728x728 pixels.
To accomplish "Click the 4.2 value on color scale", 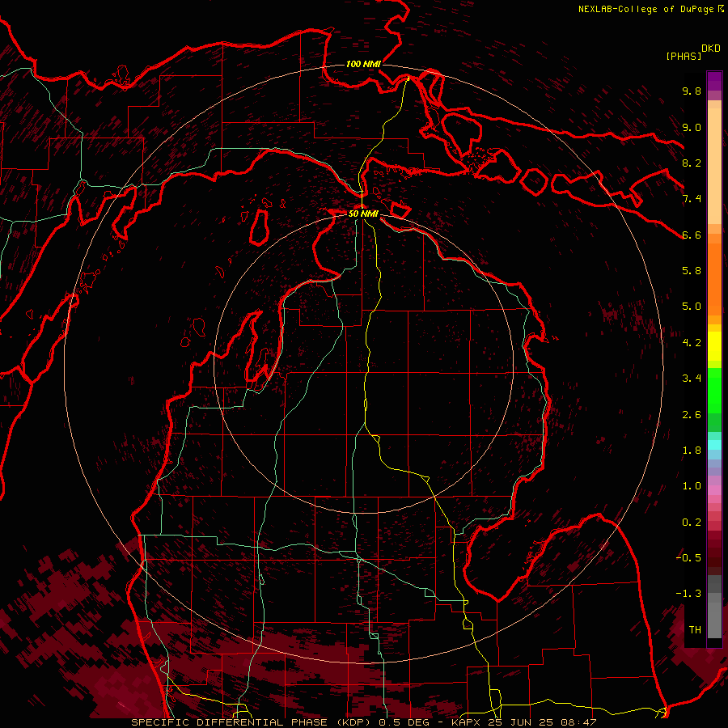I will click(692, 343).
